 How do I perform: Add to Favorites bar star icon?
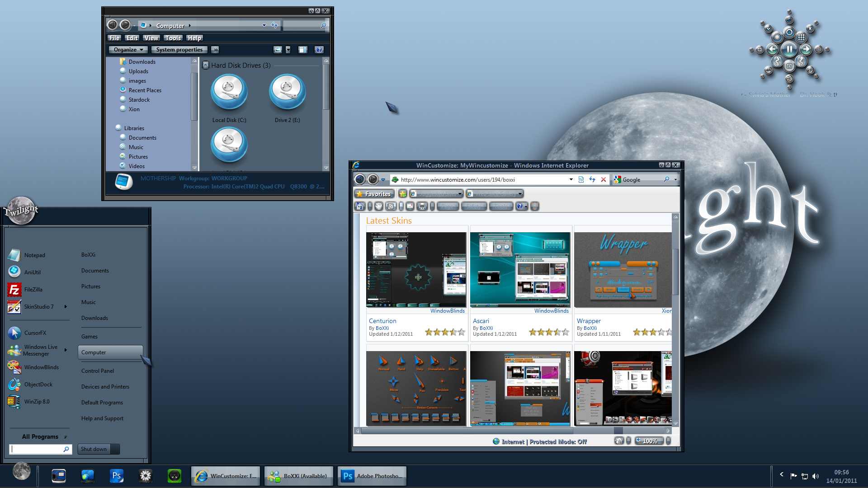coord(402,194)
